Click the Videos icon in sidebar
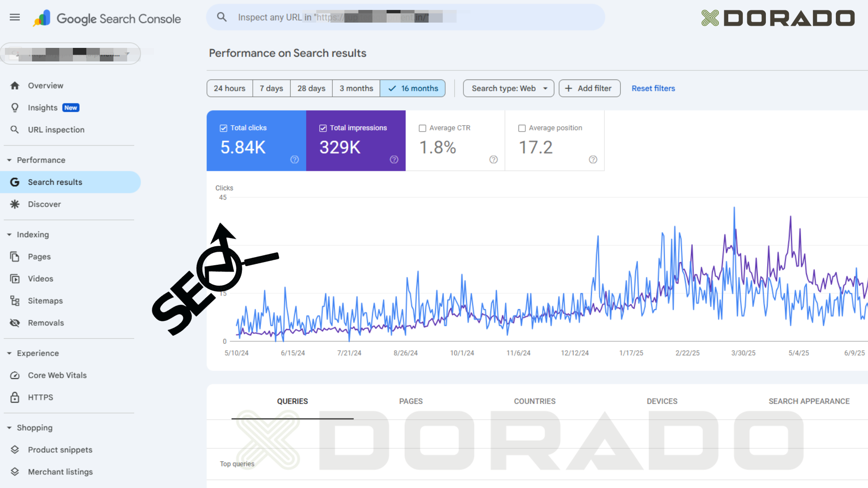The height and width of the screenshot is (488, 868). click(15, 279)
